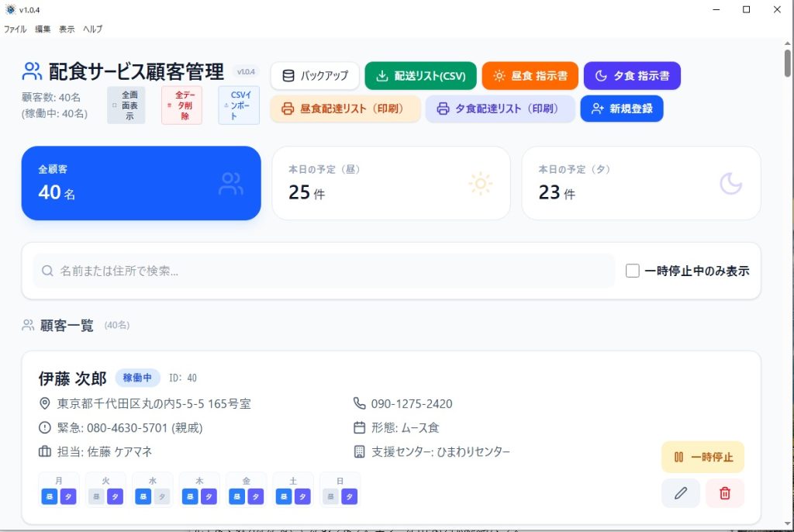This screenshot has width=794, height=532.
Task: Click the バックアップ button
Action: coord(315,76)
